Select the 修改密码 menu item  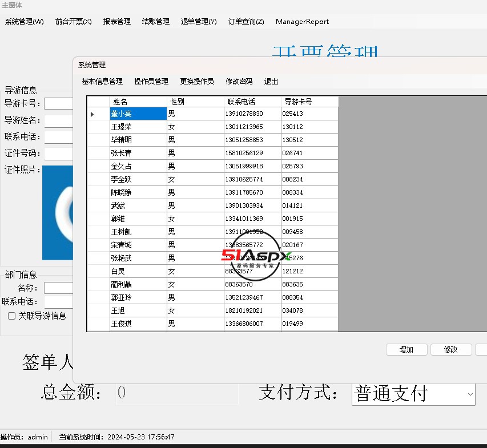(239, 82)
